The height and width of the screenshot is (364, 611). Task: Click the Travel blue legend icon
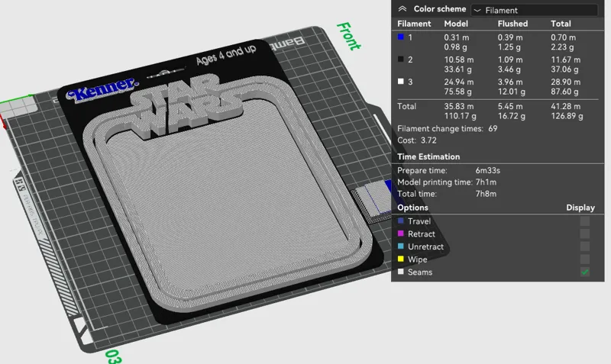(x=400, y=221)
